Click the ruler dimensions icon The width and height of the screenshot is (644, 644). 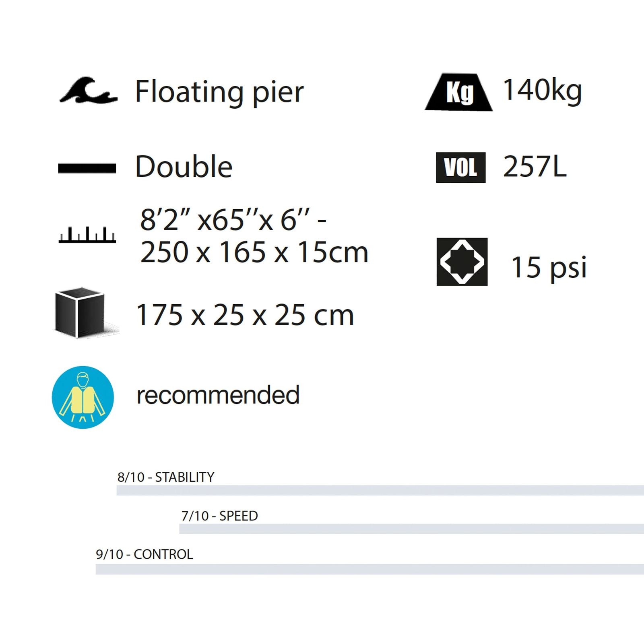tap(87, 235)
